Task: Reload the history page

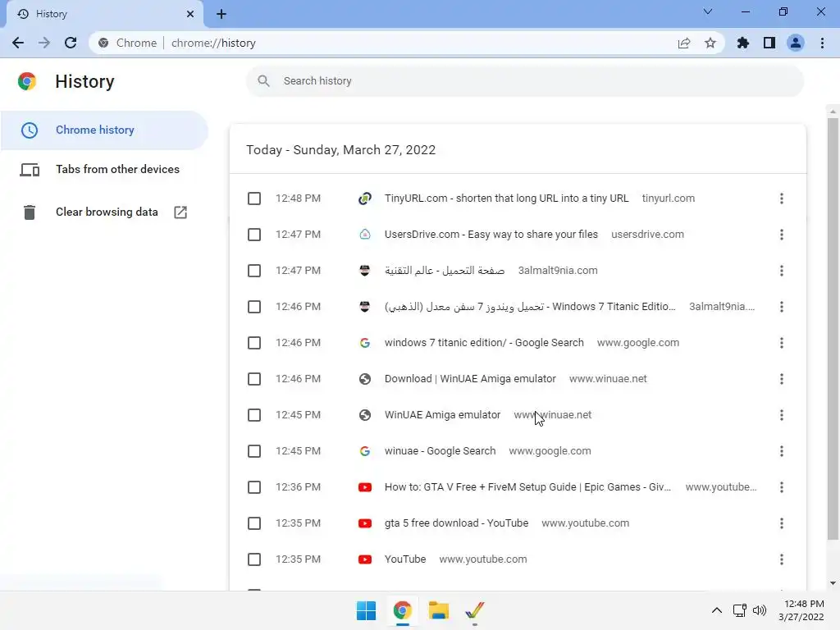Action: (x=71, y=43)
